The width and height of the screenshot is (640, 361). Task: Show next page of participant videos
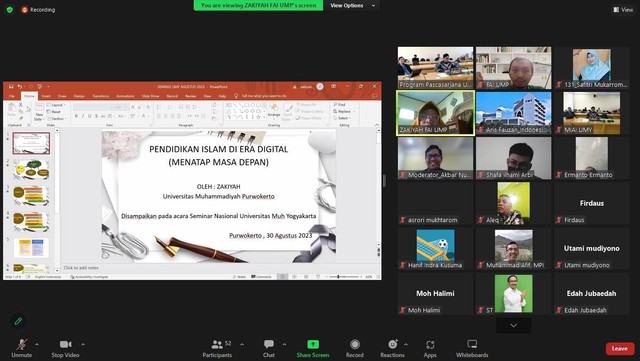[x=513, y=325]
